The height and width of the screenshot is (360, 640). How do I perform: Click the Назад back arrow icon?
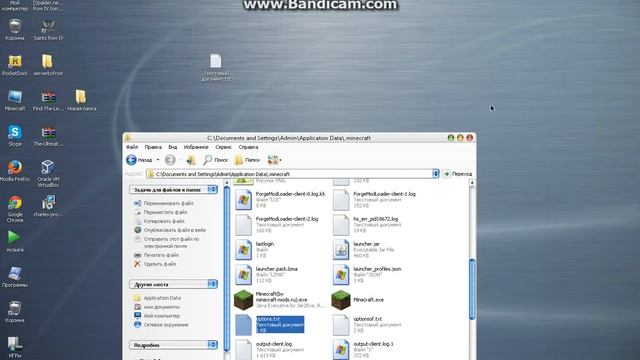click(131, 160)
